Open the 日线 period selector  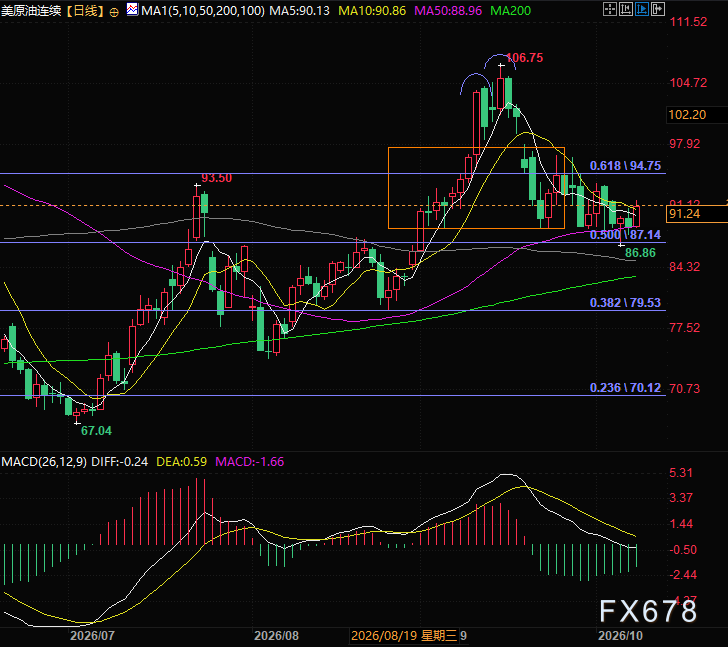point(85,11)
